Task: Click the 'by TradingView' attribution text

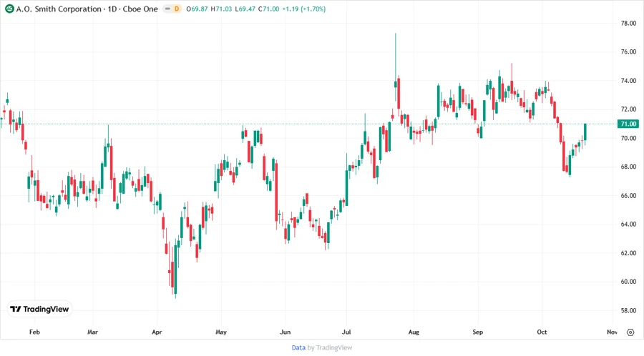Action: [x=330, y=347]
